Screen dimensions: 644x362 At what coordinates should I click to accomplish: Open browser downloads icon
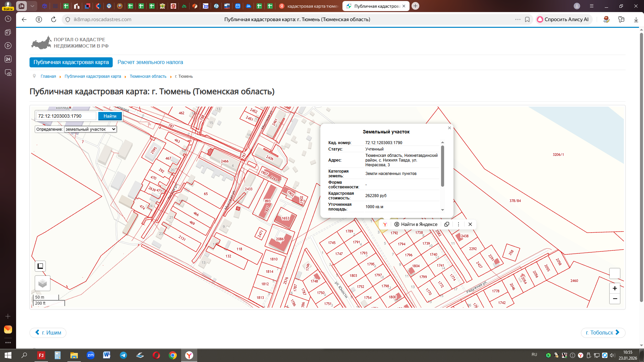(x=636, y=19)
